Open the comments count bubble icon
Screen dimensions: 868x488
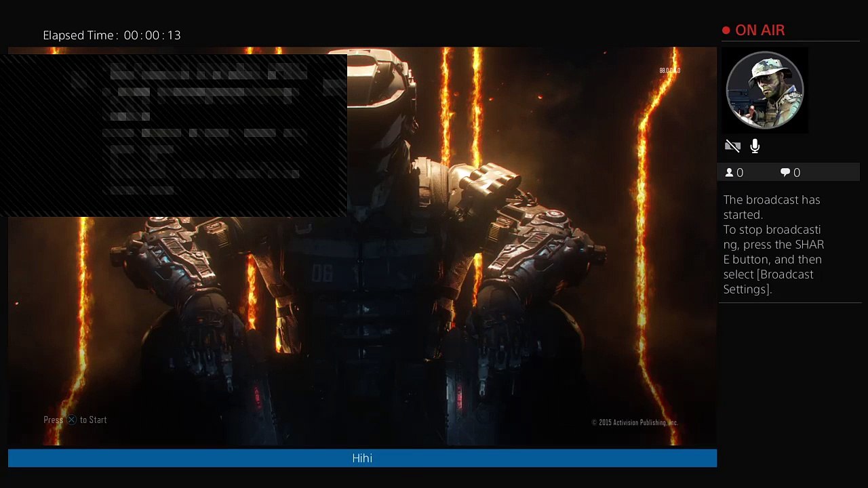785,173
